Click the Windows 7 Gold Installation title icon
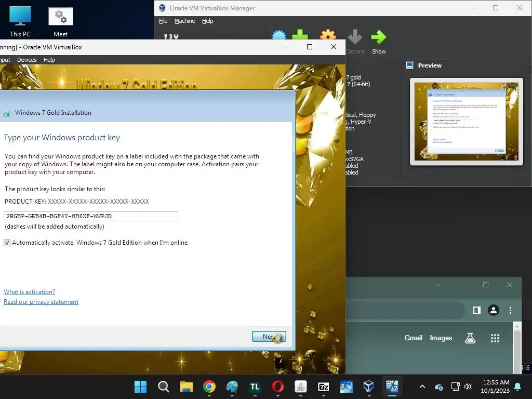This screenshot has width=532, height=399. pyautogui.click(x=6, y=113)
